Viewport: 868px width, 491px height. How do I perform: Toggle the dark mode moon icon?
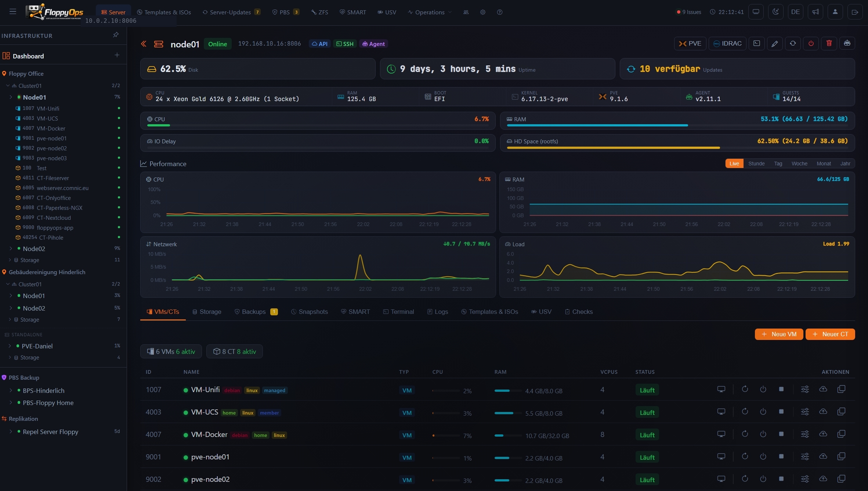[775, 12]
